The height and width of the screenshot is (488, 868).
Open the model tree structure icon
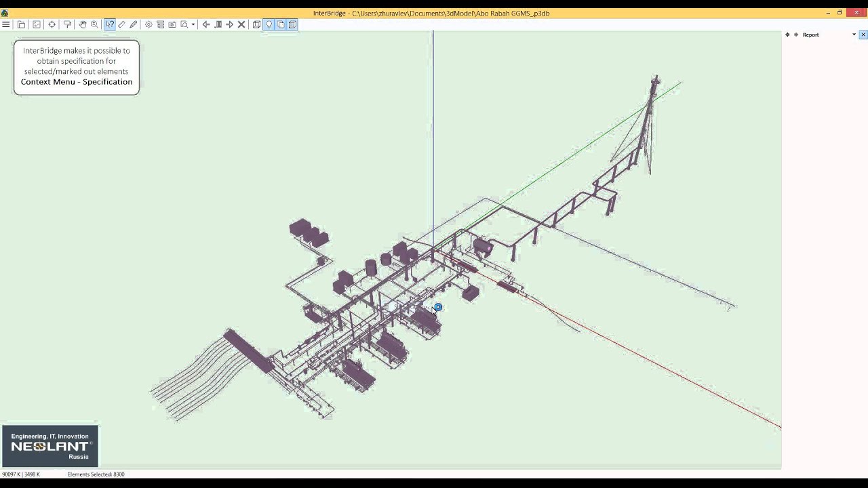pyautogui.click(x=161, y=24)
